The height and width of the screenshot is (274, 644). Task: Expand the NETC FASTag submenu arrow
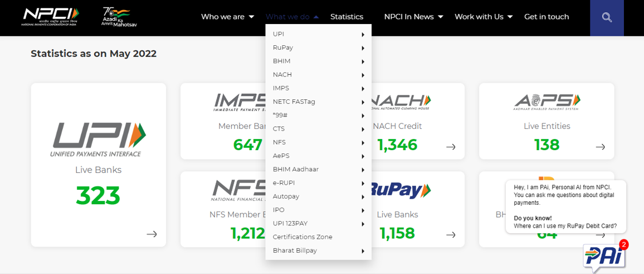click(x=363, y=102)
